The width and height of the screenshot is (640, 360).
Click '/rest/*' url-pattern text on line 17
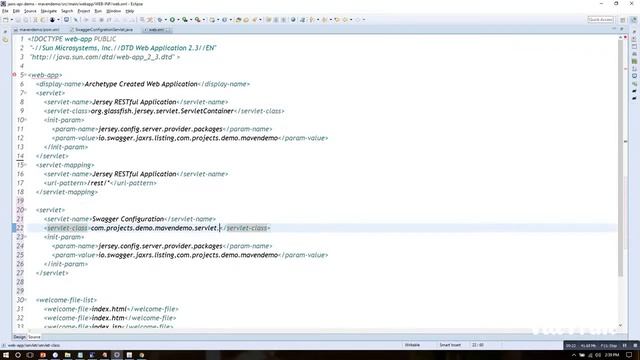coord(98,183)
